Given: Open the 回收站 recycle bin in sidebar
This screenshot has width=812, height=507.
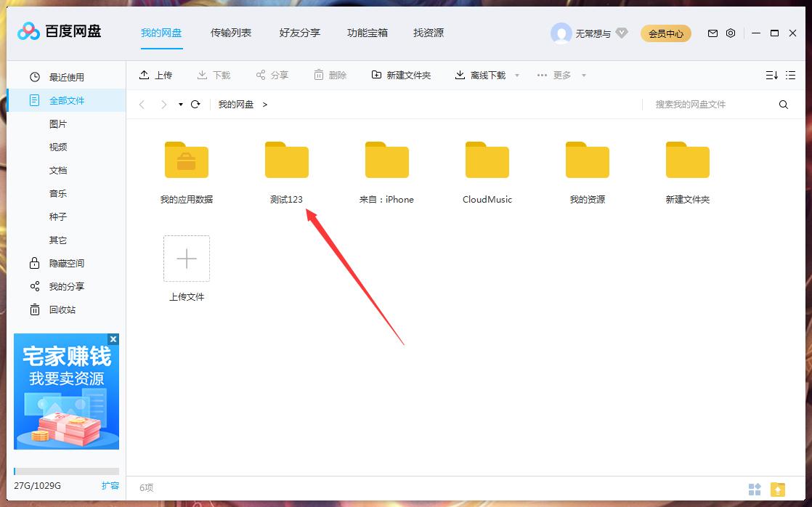Looking at the screenshot, I should (x=35, y=309).
